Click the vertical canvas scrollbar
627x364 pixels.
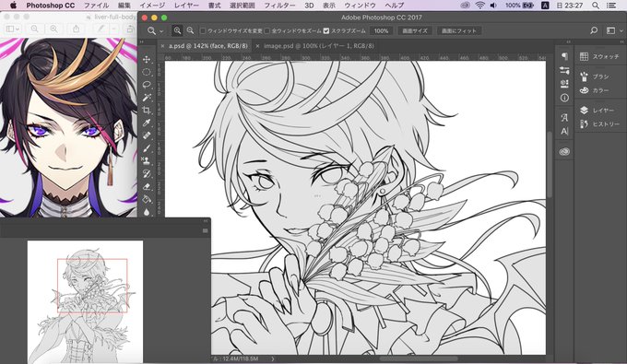tap(550, 165)
